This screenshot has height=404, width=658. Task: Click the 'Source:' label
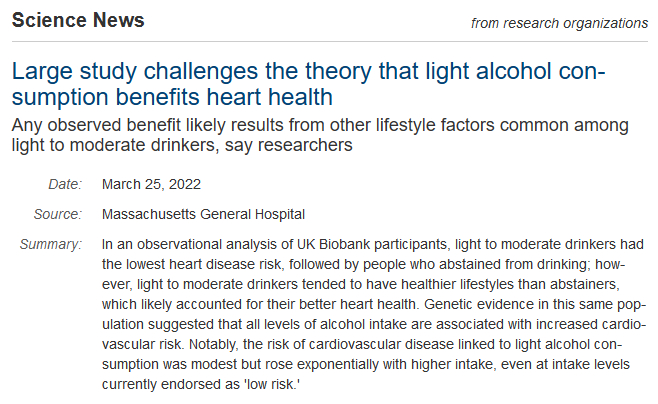(x=59, y=214)
